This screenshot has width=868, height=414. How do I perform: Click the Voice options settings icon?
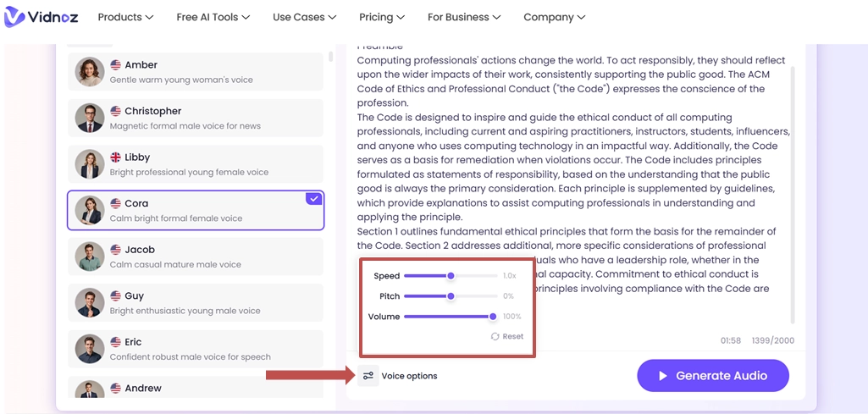tap(368, 376)
